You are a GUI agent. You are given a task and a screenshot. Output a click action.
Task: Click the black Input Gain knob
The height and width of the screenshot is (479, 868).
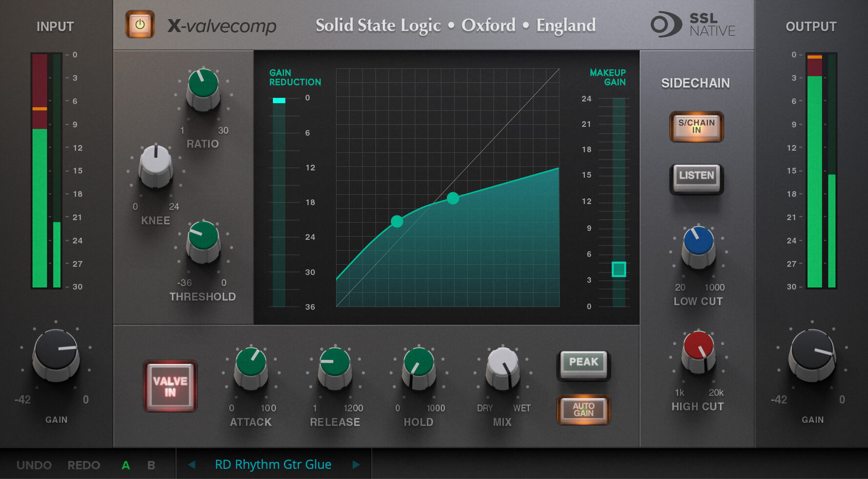[56, 355]
